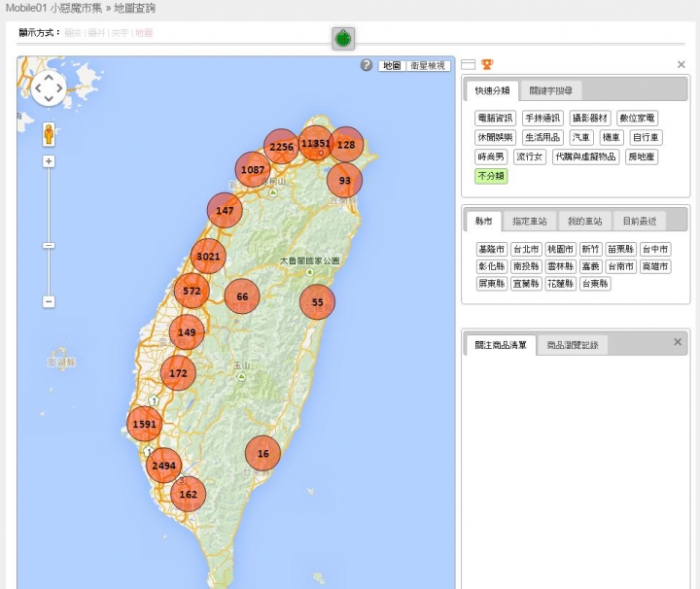Select the 縣市 tab
The height and width of the screenshot is (589, 700).
(x=483, y=221)
